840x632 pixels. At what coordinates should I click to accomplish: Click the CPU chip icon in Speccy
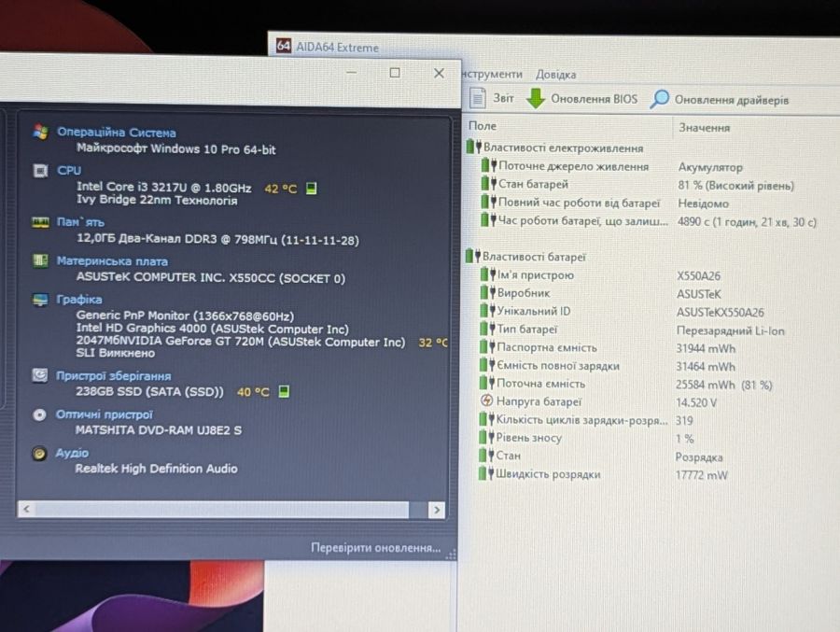(40, 171)
